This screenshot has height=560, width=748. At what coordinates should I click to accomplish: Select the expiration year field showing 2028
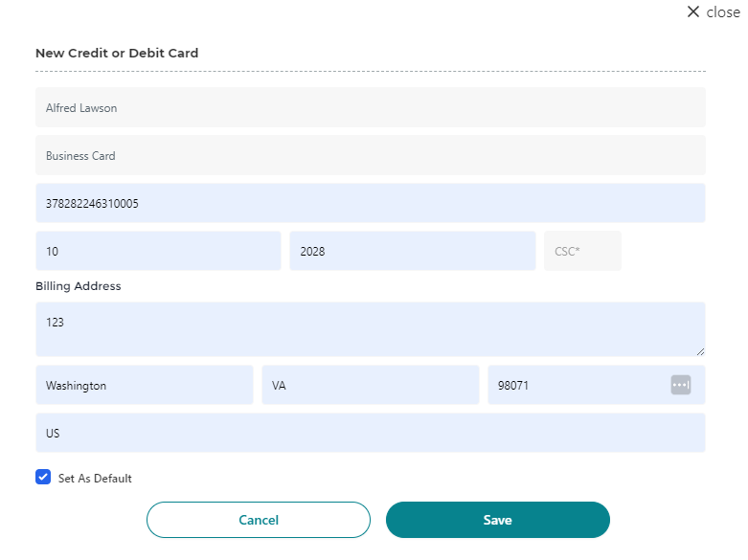[x=412, y=252]
